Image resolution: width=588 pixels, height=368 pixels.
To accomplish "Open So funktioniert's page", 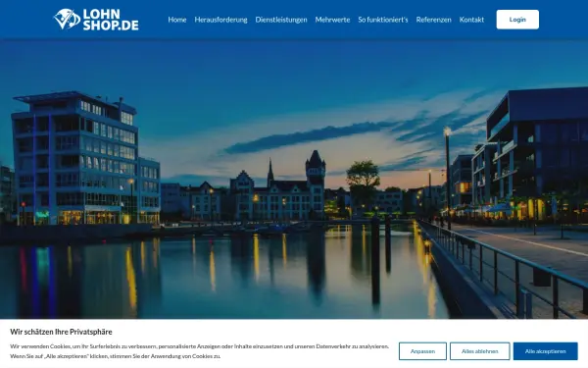I will click(x=383, y=20).
